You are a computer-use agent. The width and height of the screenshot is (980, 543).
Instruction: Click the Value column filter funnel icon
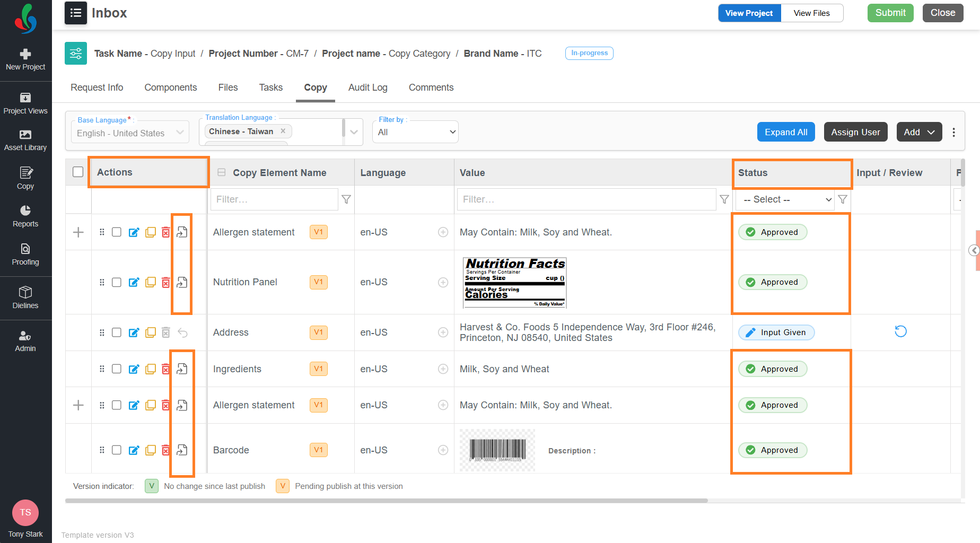click(x=724, y=199)
